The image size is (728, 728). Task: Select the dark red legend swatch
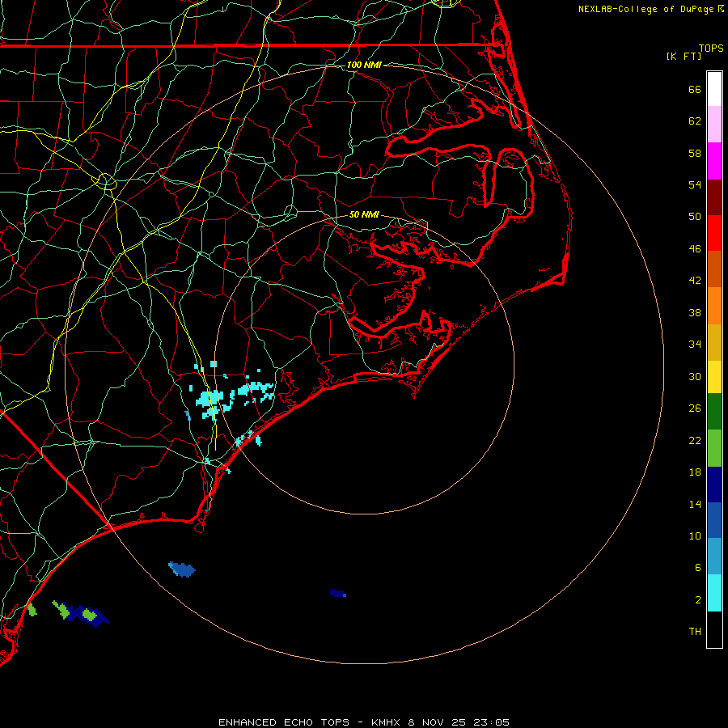(714, 197)
